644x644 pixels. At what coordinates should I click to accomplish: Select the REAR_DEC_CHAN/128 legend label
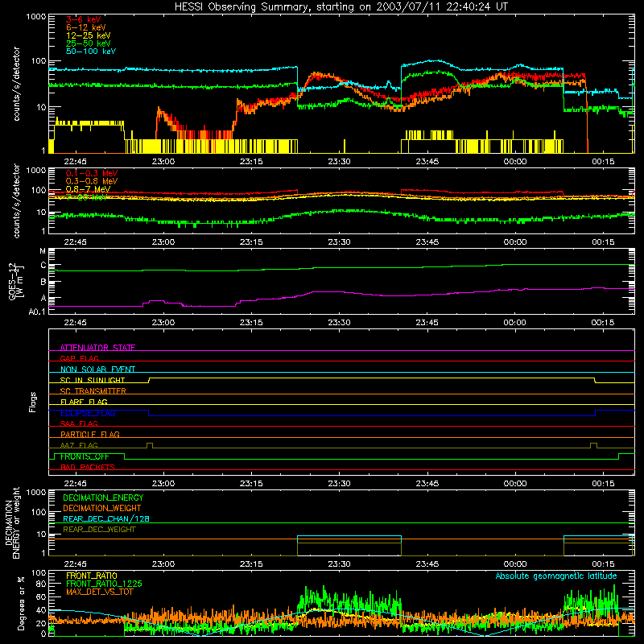(106, 518)
